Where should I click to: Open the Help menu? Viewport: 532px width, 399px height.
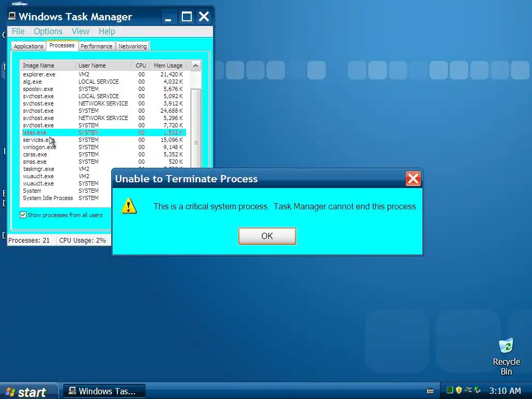click(x=107, y=31)
